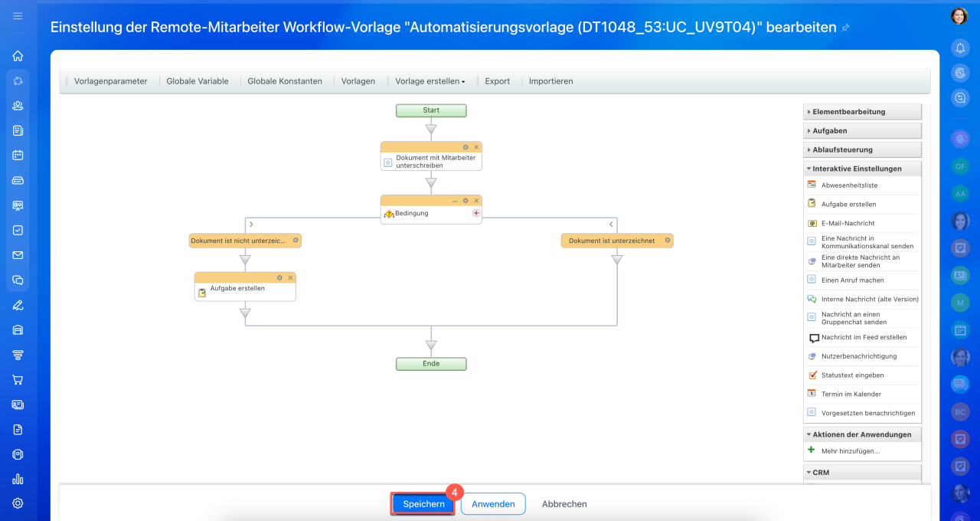980x521 pixels.
Task: Open notifications bell in right panel
Action: [959, 48]
